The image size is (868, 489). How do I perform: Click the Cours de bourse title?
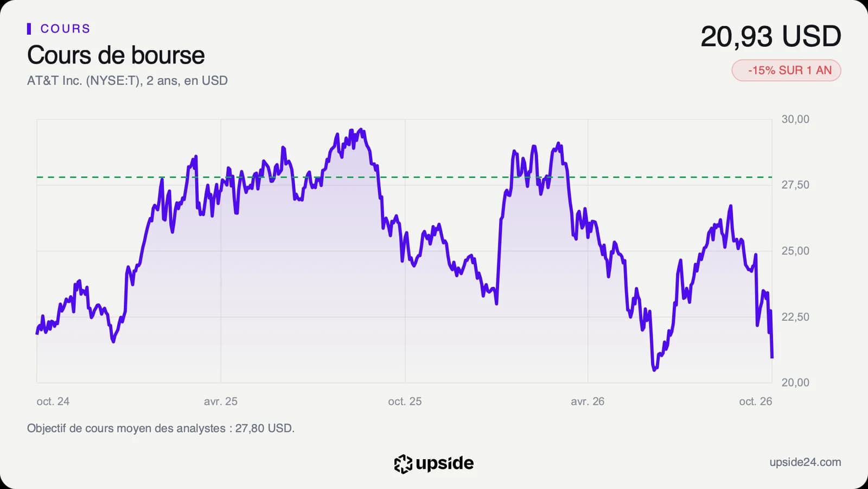pyautogui.click(x=116, y=55)
